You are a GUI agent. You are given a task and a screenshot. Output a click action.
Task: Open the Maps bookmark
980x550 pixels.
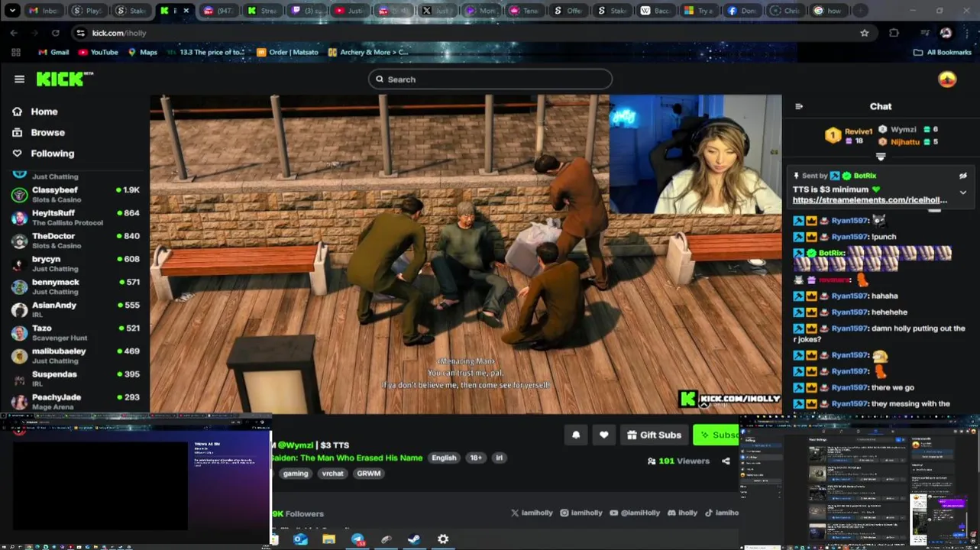143,52
